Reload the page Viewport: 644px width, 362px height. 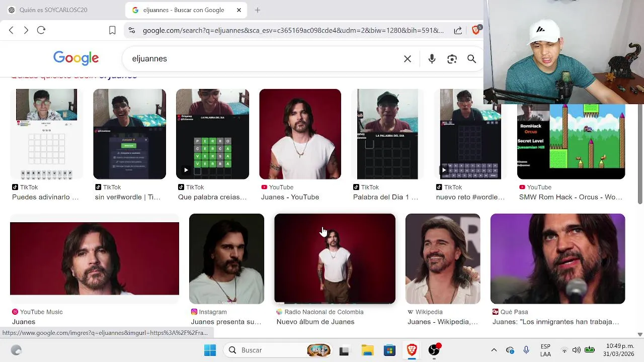point(41,30)
